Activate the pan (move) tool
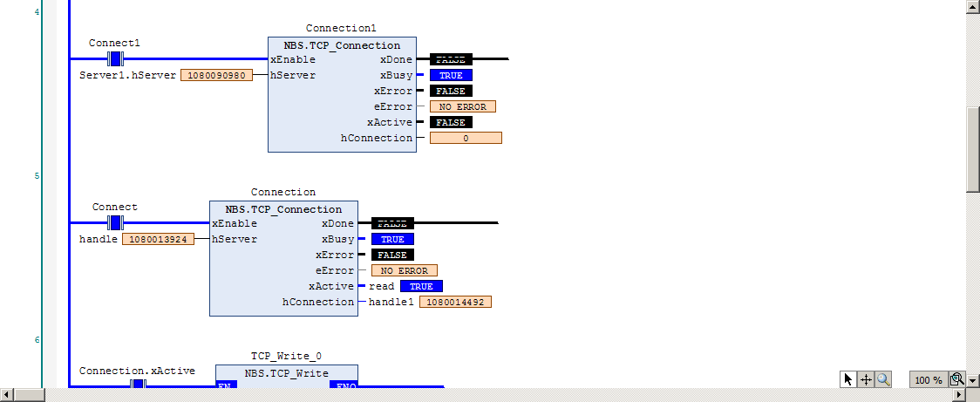This screenshot has width=980, height=402. pos(866,379)
